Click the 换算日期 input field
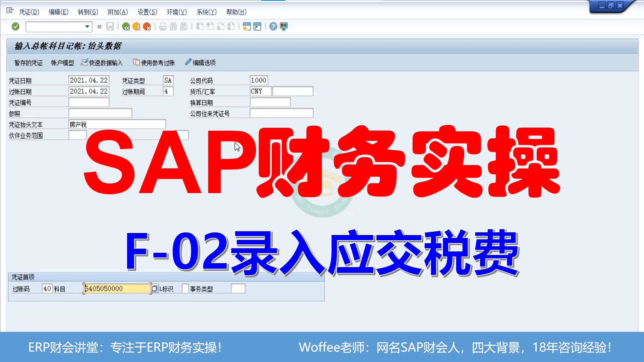The height and width of the screenshot is (362, 644). 270,102
